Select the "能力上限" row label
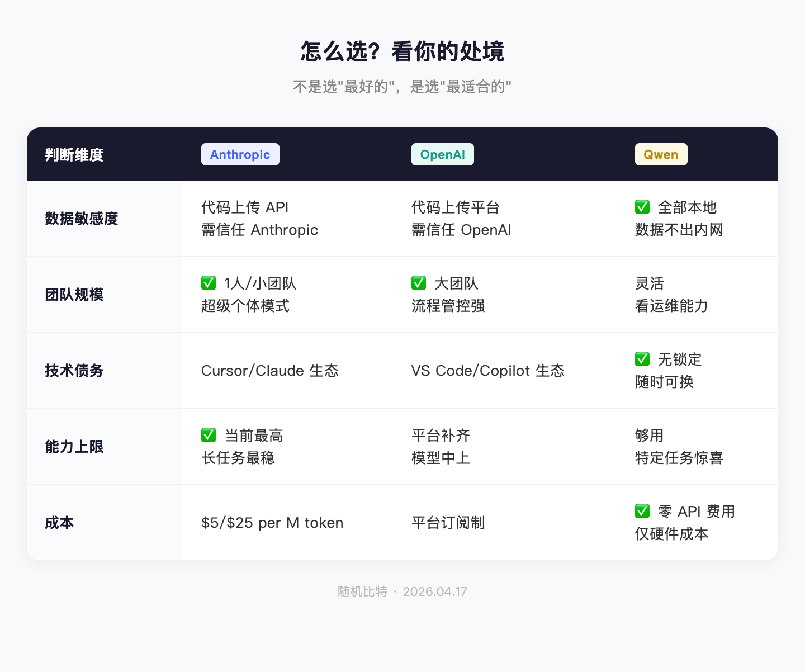Viewport: 805px width, 672px height. coord(74,447)
